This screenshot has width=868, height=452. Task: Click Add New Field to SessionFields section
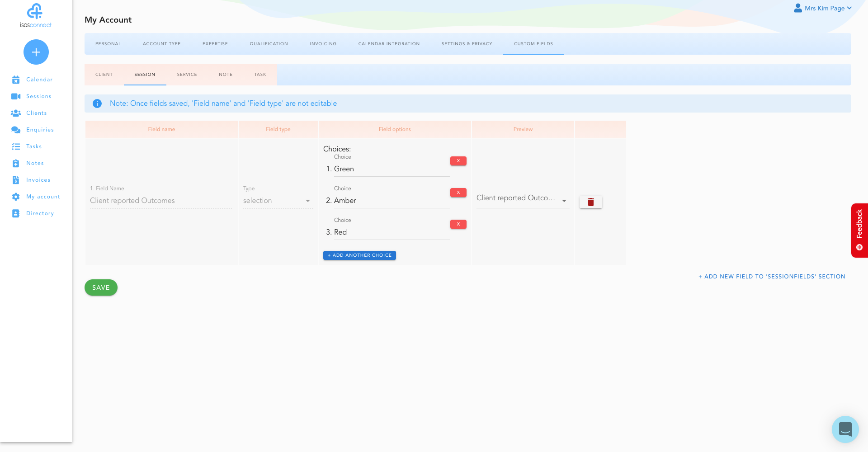pos(772,276)
